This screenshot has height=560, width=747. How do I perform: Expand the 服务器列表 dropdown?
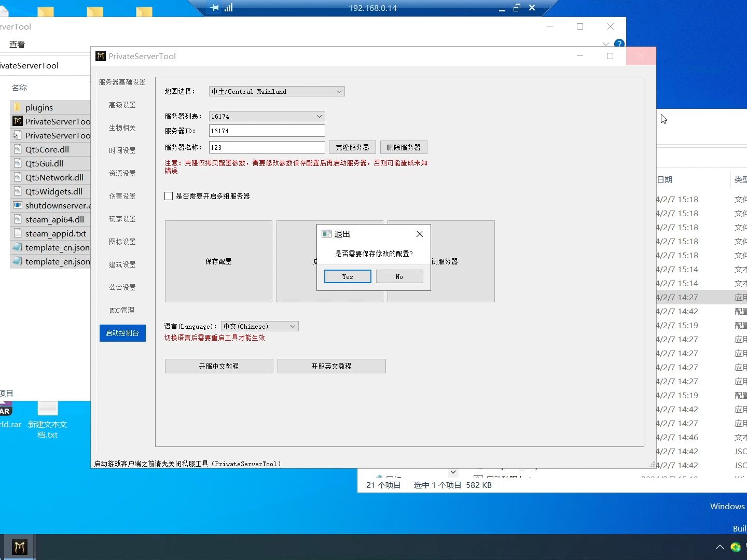(x=267, y=116)
